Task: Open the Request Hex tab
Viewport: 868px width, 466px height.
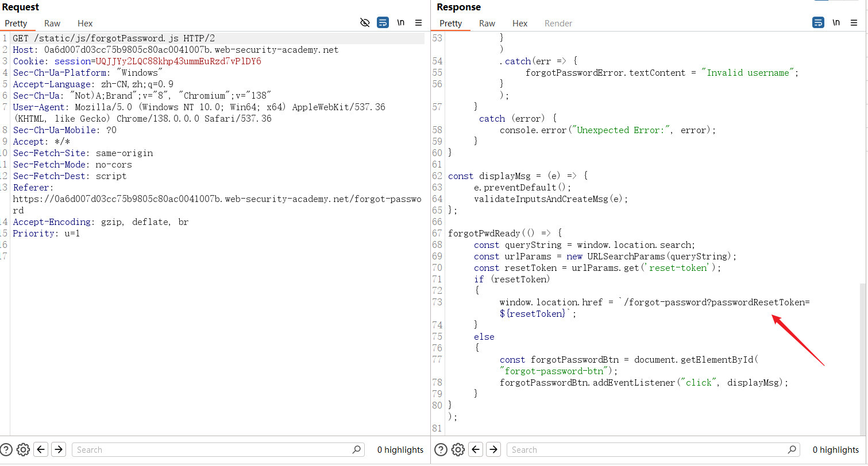Action: [x=85, y=24]
